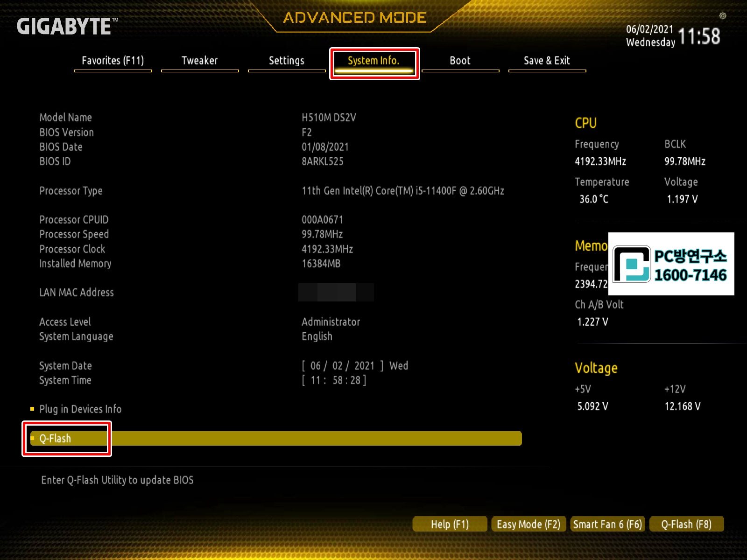Select the System Date day field 02
Viewport: 747px width, 560px height.
click(338, 366)
